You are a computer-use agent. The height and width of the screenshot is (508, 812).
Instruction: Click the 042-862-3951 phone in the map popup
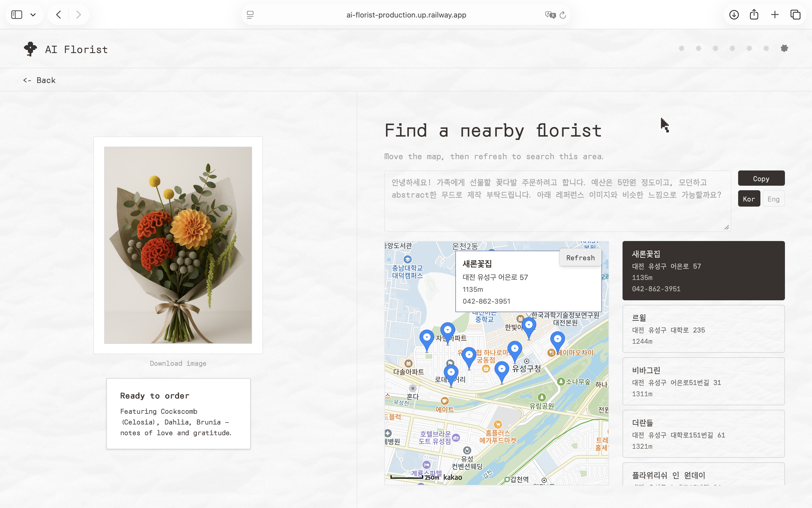[x=486, y=301]
